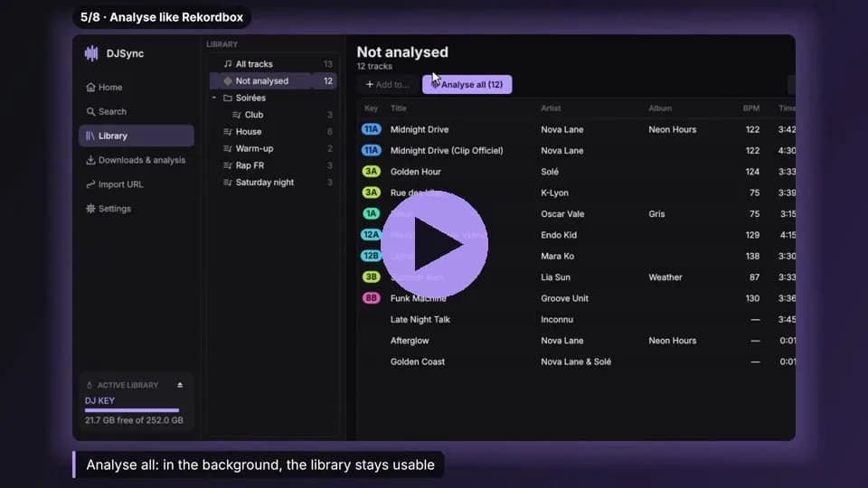Open Downloads & analysis page
The image size is (868, 488).
(137, 160)
